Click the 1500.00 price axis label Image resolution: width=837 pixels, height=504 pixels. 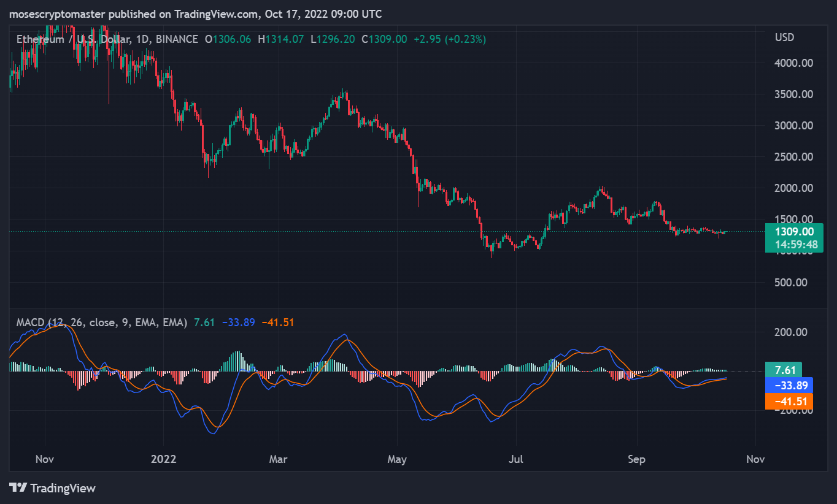795,220
